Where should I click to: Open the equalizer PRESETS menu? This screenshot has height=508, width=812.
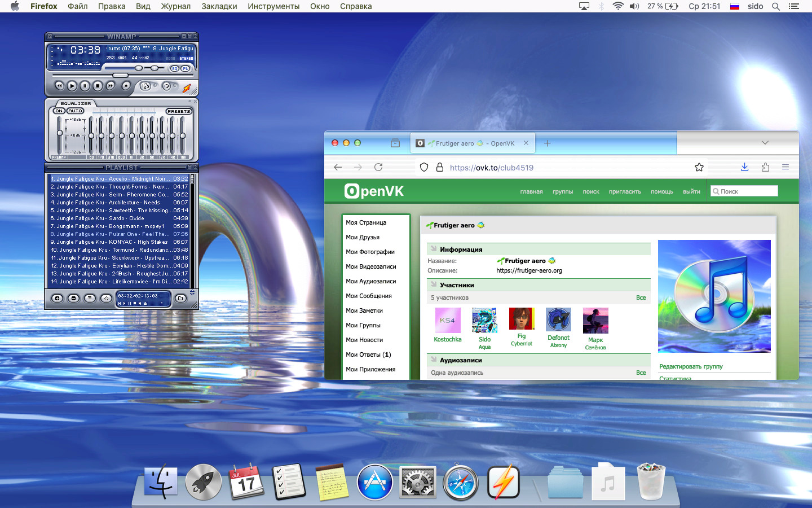[x=179, y=111]
